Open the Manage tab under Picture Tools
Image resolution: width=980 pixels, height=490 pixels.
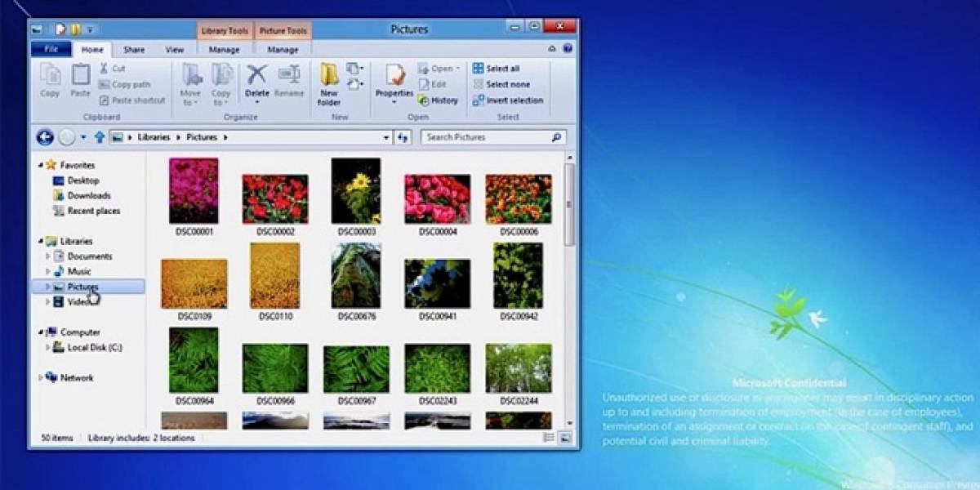[x=283, y=49]
